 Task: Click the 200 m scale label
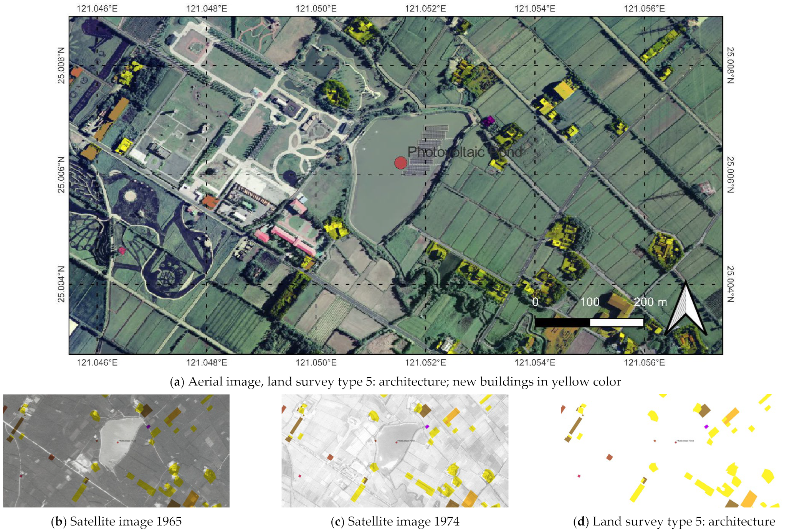pos(650,302)
